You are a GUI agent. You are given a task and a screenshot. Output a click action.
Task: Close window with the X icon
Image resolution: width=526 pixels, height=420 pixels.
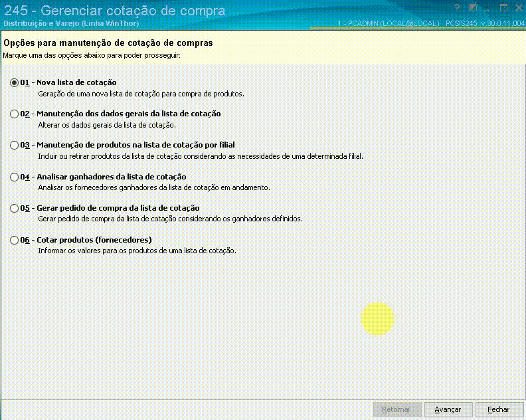pos(519,8)
